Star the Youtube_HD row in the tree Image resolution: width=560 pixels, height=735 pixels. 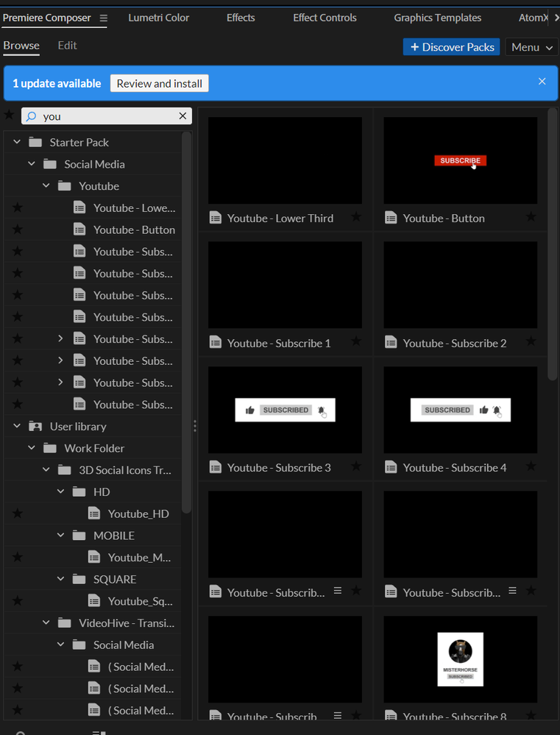(18, 514)
